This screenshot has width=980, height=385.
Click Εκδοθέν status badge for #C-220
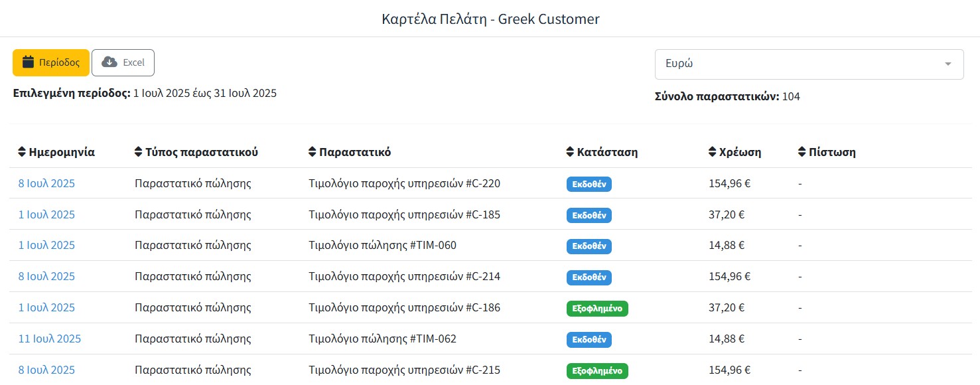589,184
